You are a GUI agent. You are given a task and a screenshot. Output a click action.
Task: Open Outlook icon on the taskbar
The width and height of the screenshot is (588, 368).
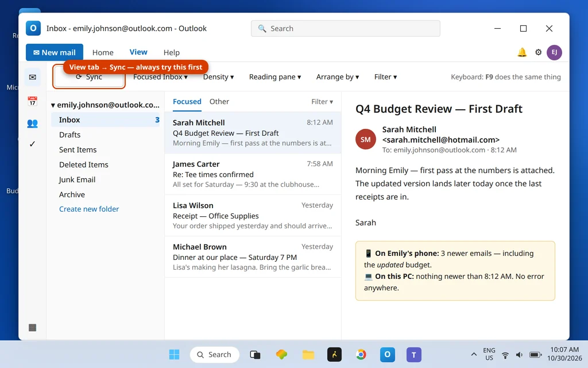click(388, 354)
